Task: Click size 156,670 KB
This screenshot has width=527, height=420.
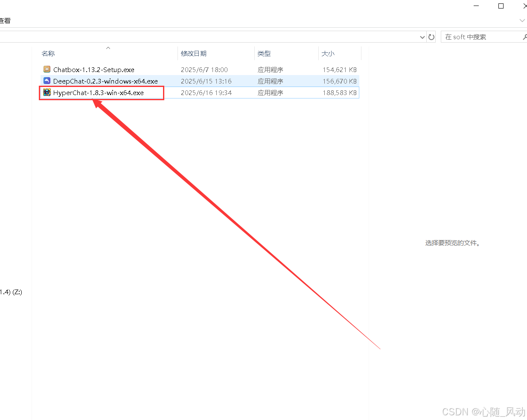Action: [x=340, y=81]
